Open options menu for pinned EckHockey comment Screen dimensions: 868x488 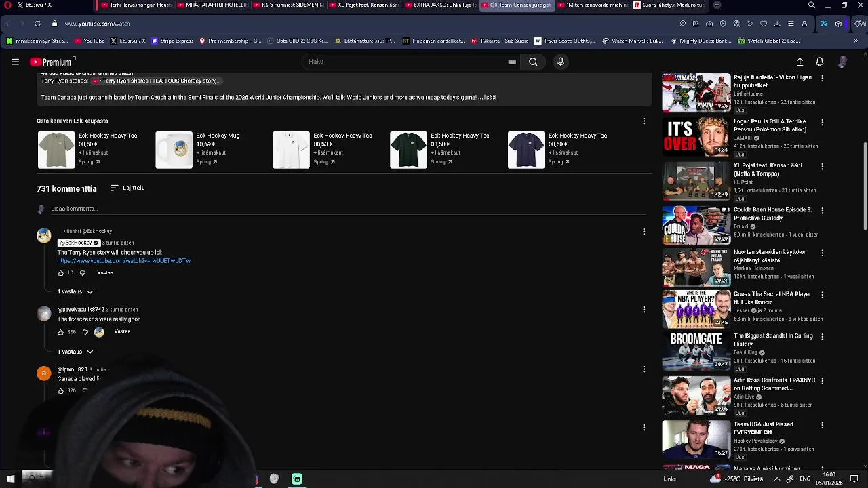[644, 232]
